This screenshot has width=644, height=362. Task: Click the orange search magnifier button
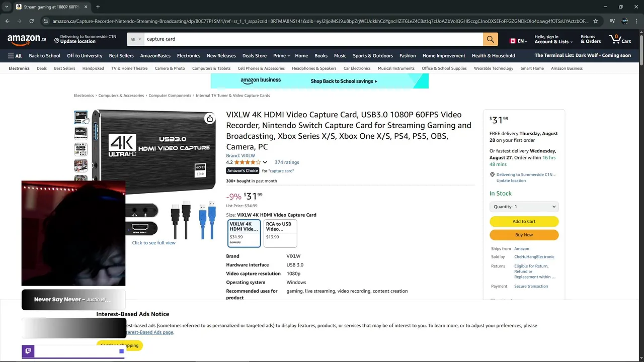pyautogui.click(x=491, y=39)
